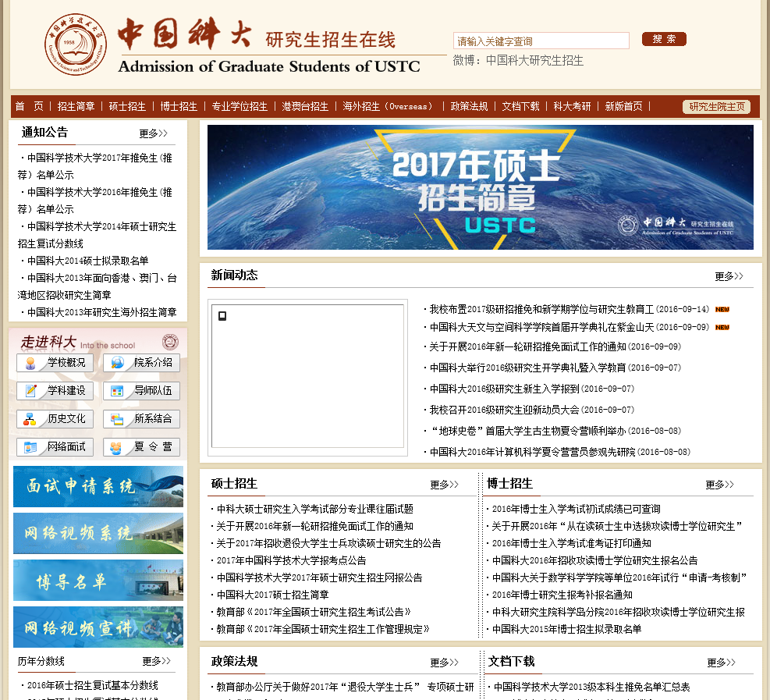Viewport: 770px width, 700px height.
Task: Open 港澳台招生 menu item
Action: pos(305,107)
